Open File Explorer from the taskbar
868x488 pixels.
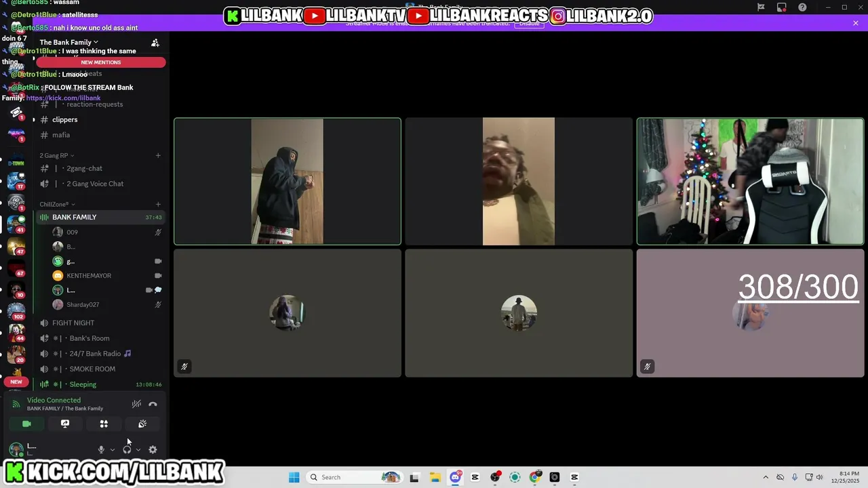click(x=435, y=477)
